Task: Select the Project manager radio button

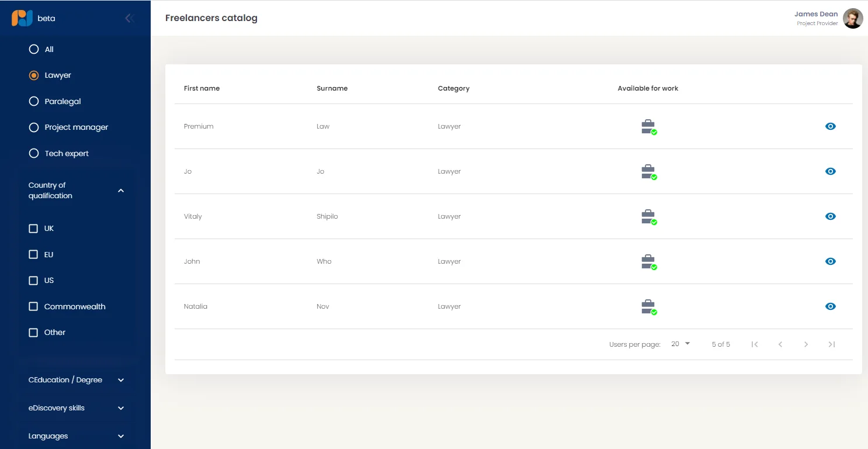Action: click(34, 127)
